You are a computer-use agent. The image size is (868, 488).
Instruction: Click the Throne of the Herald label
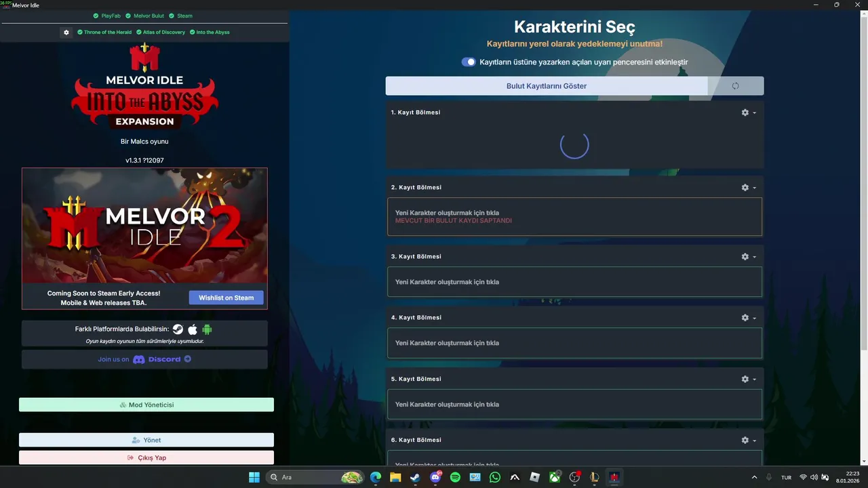click(104, 33)
